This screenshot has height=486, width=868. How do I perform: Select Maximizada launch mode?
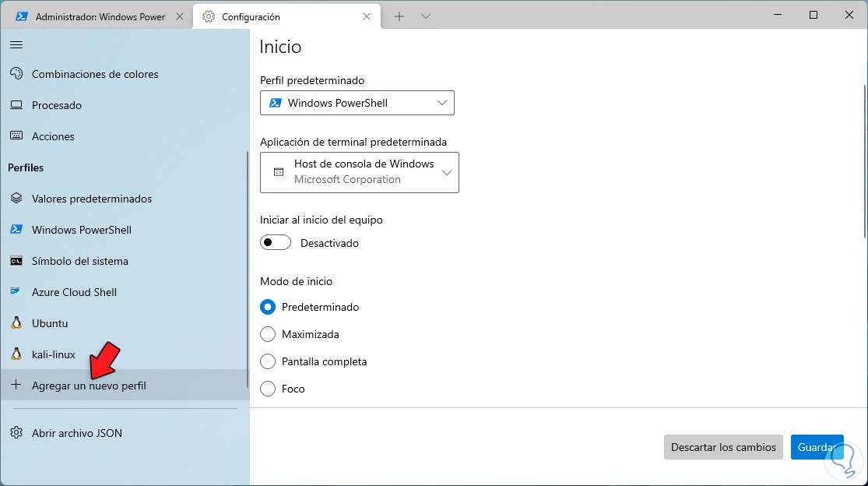click(x=267, y=334)
